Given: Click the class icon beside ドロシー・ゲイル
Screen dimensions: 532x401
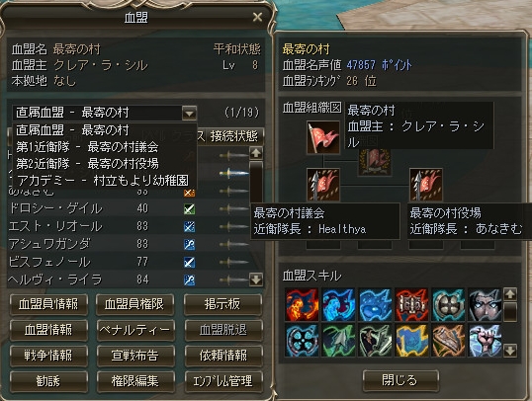Looking at the screenshot, I should pyautogui.click(x=189, y=208).
